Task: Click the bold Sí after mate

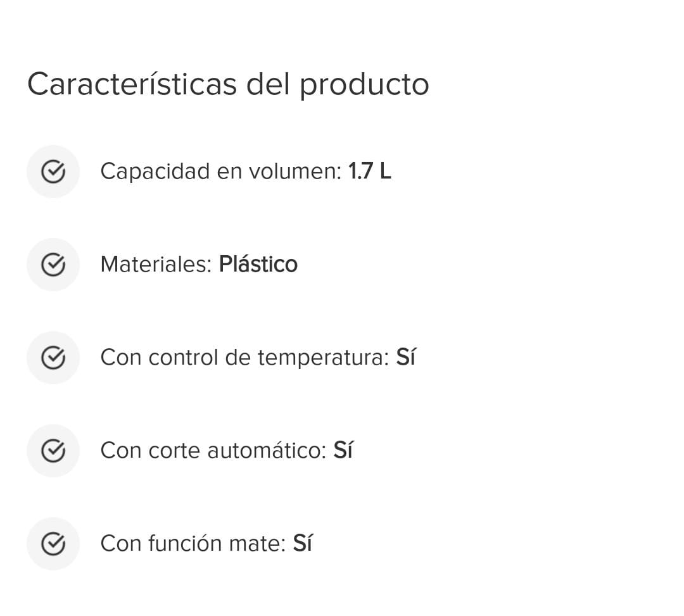Action: (303, 543)
